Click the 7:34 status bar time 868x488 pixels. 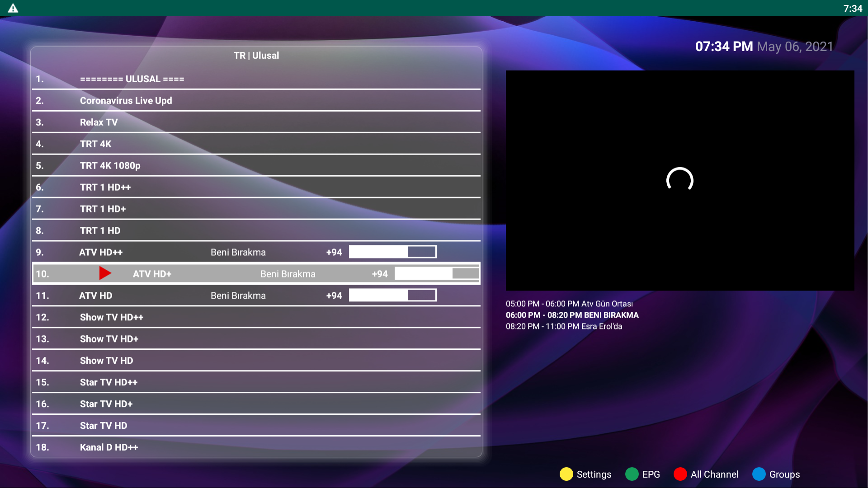(x=853, y=9)
